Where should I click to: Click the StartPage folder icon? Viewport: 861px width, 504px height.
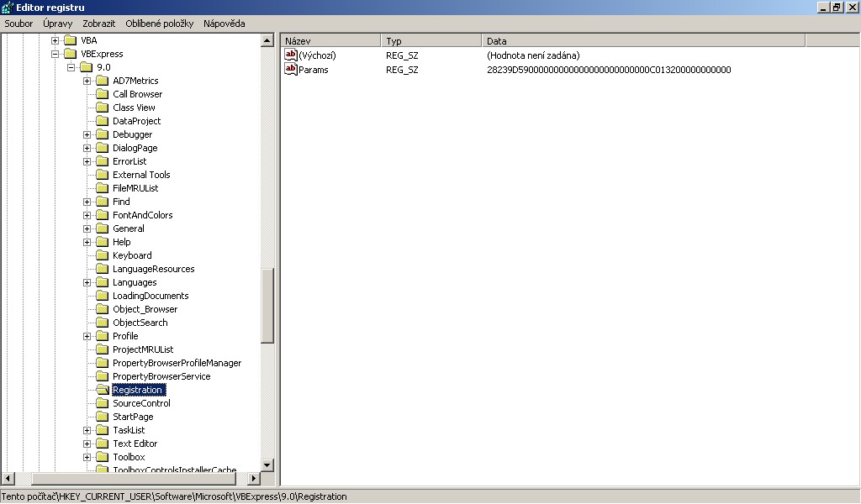tap(103, 417)
